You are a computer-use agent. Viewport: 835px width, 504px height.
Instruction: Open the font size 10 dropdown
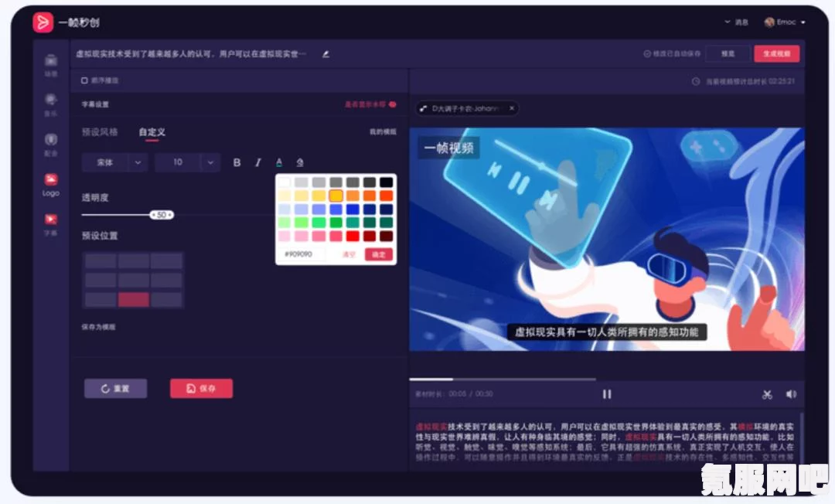[x=187, y=162]
